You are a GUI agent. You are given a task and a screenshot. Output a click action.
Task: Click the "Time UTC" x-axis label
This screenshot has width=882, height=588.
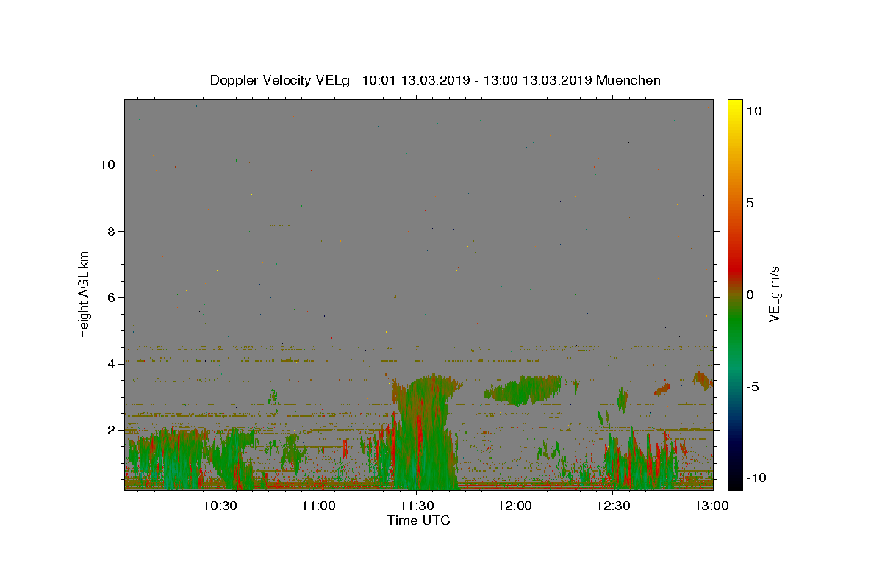point(418,520)
